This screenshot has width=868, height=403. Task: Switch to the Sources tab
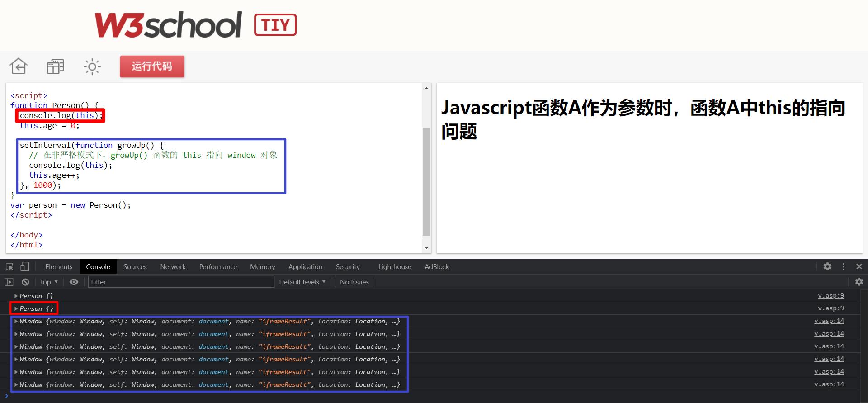click(135, 267)
